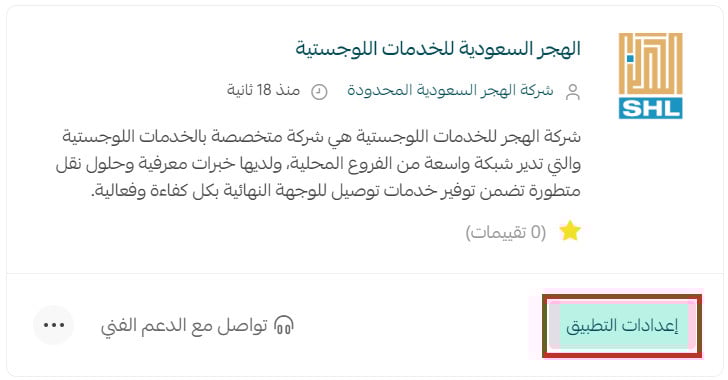Click the user profile icon near publisher name
The width and height of the screenshot is (728, 380).
[573, 92]
